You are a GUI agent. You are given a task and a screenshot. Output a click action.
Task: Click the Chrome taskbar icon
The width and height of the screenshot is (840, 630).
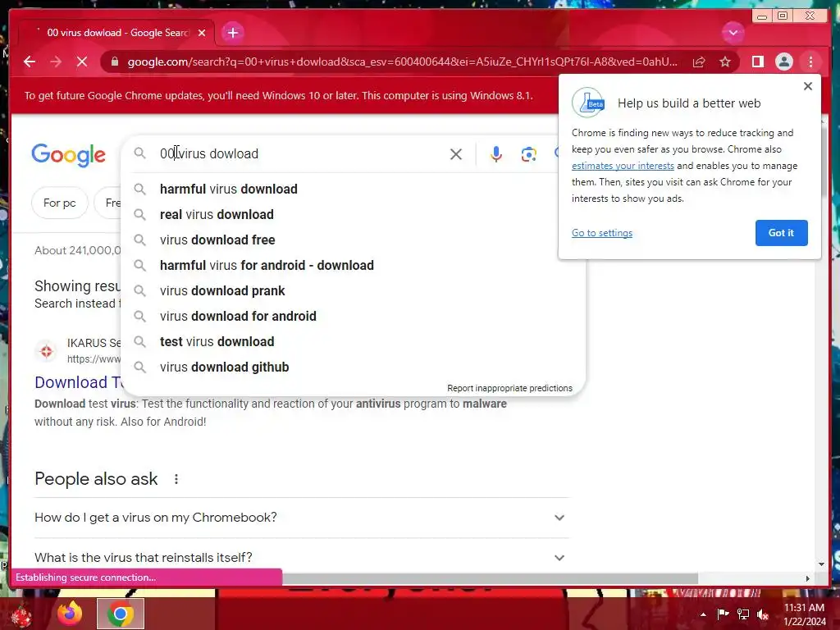click(x=121, y=614)
